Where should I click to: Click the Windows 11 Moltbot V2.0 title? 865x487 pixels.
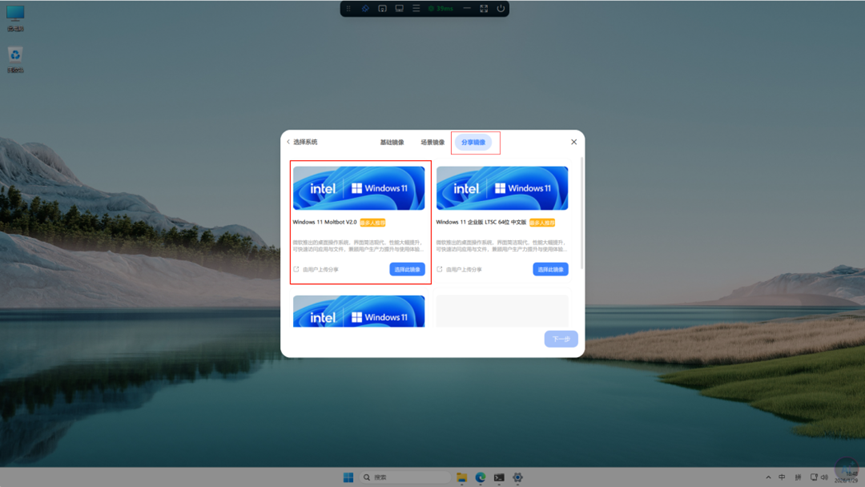pyautogui.click(x=325, y=222)
